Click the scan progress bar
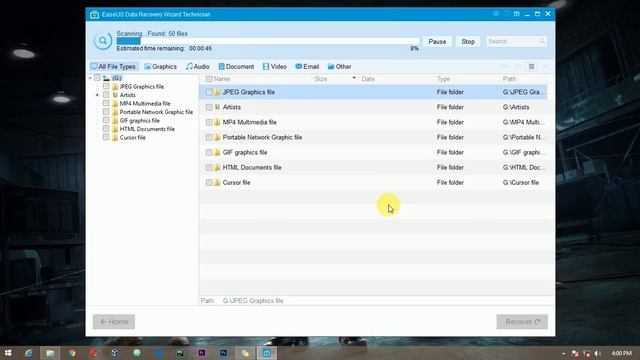Viewport: 640px width, 360px height. click(268, 41)
